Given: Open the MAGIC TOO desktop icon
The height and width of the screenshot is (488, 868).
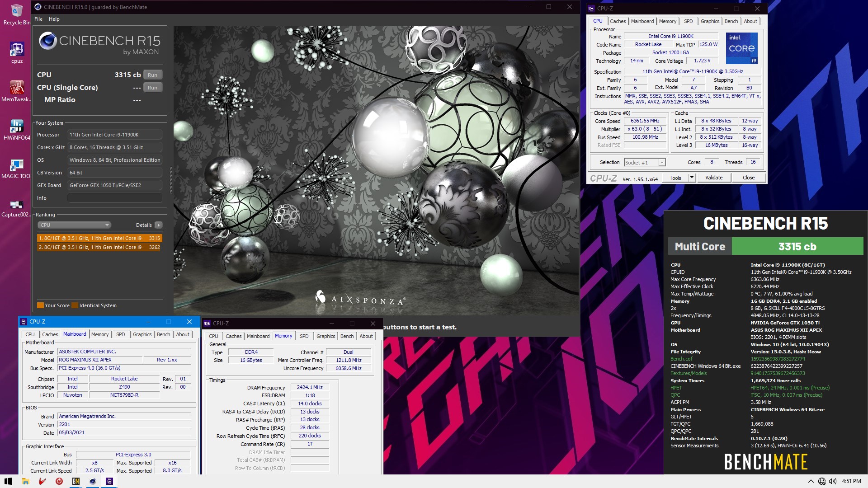Looking at the screenshot, I should pos(16,168).
